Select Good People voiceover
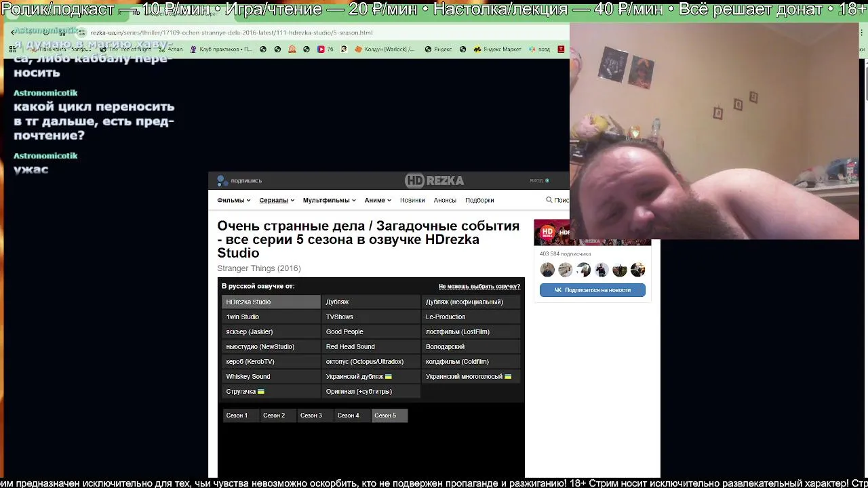 371,331
